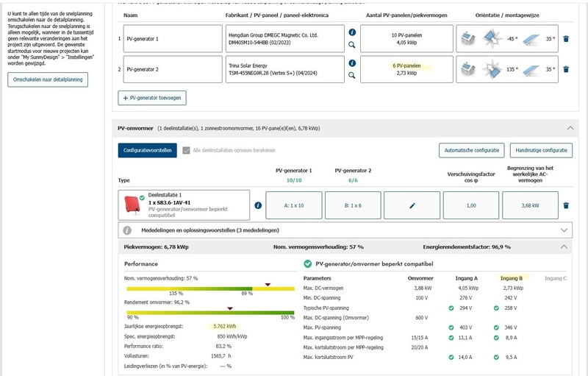Screen dimensions: 588x376
Task: Collapse the PV-omvormer section
Action: click(570, 128)
